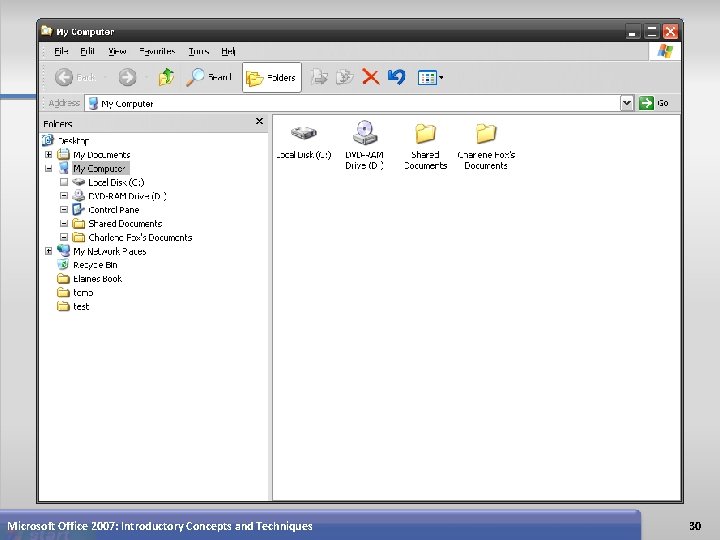
Task: Open the Views button dropdown
Action: (430, 78)
